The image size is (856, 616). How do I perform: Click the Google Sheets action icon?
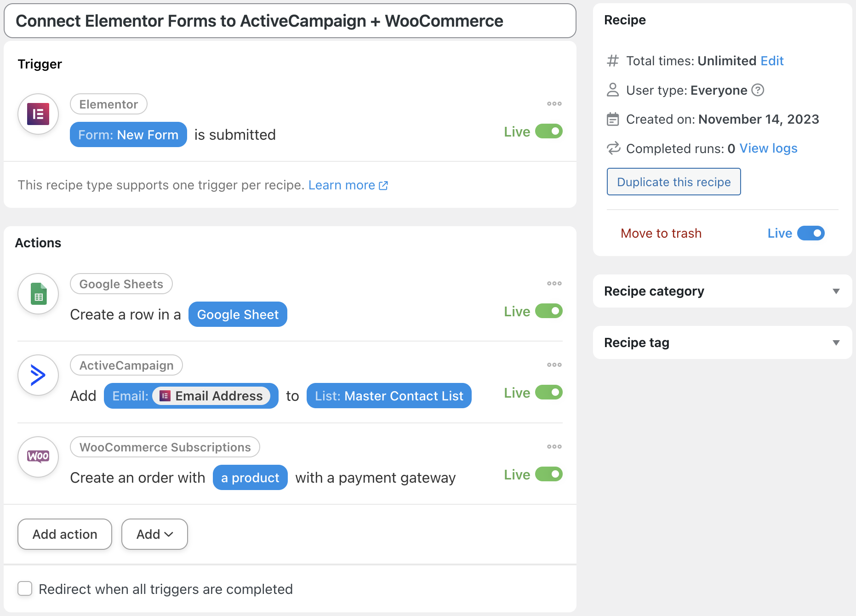38,294
